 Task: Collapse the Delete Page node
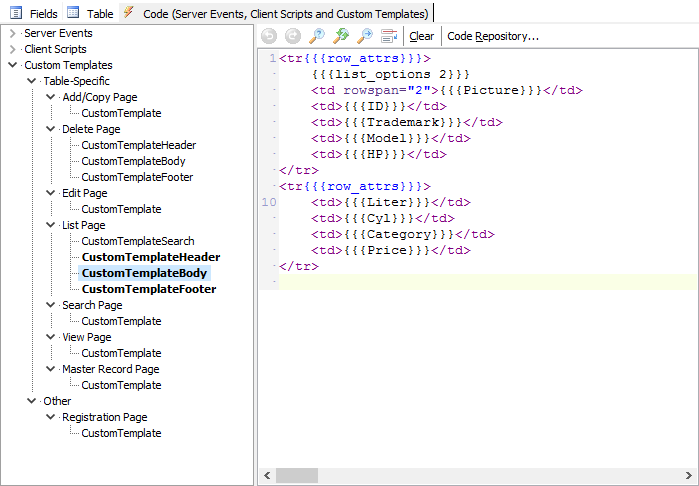[50, 129]
